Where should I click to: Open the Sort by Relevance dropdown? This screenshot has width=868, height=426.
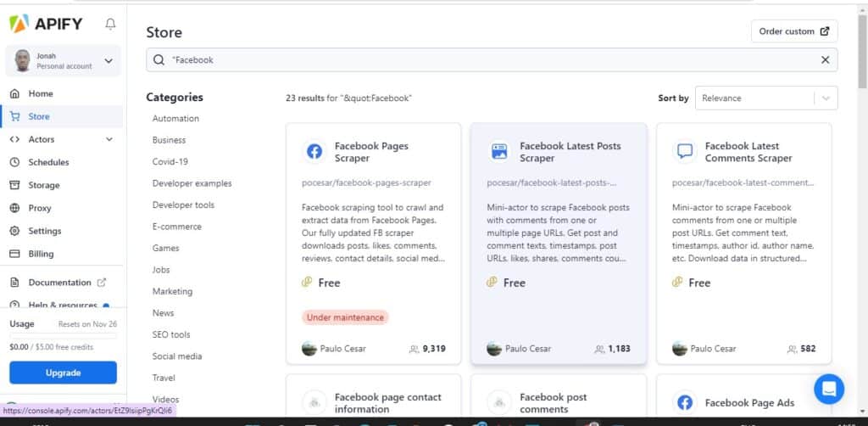coord(766,98)
